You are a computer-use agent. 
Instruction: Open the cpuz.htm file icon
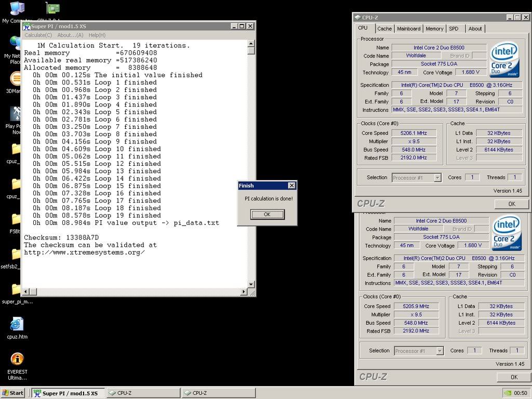coord(17,324)
